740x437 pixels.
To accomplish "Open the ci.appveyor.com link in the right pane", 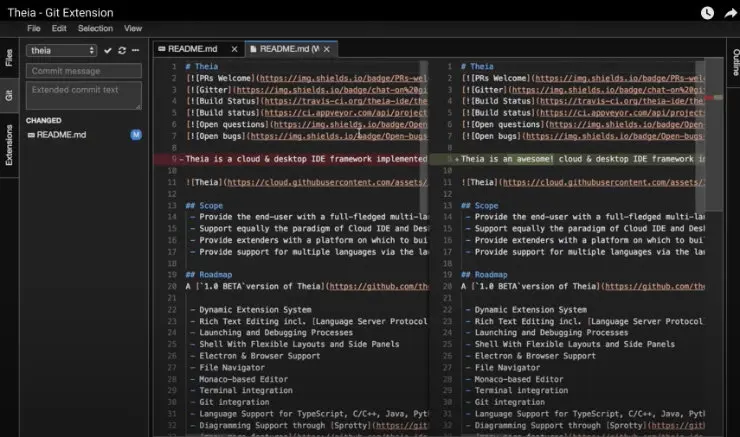I will pyautogui.click(x=622, y=113).
